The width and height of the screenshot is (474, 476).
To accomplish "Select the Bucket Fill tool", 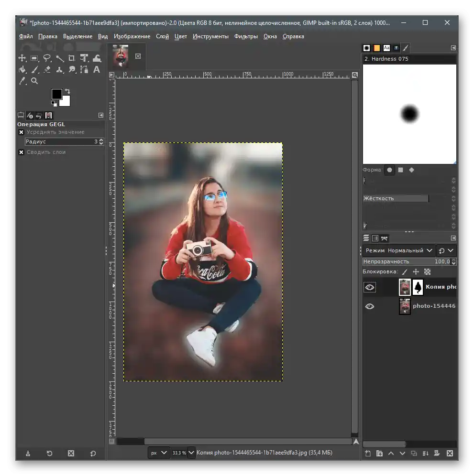I will click(x=22, y=69).
